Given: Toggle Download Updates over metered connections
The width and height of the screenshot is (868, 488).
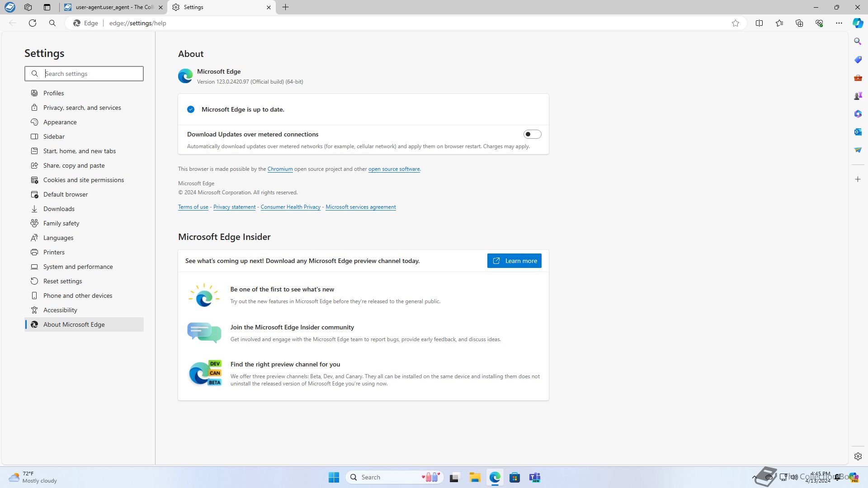Looking at the screenshot, I should pyautogui.click(x=532, y=134).
